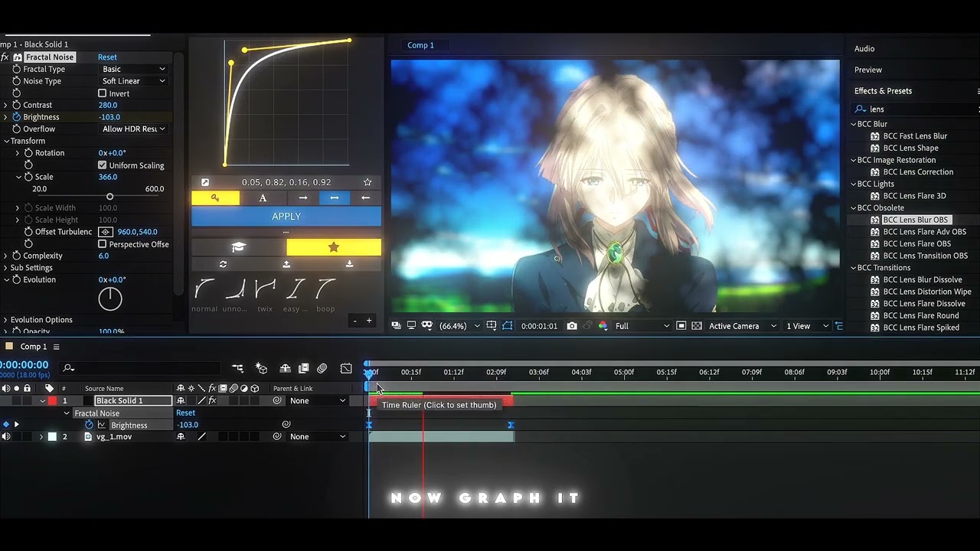
Task: Open the Preview panel
Action: [x=868, y=70]
